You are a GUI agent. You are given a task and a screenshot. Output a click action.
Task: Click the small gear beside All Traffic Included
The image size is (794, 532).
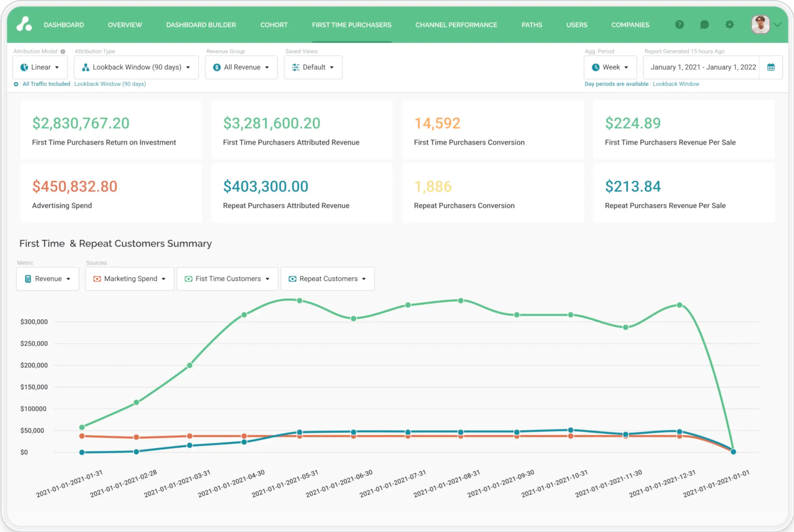(16, 84)
